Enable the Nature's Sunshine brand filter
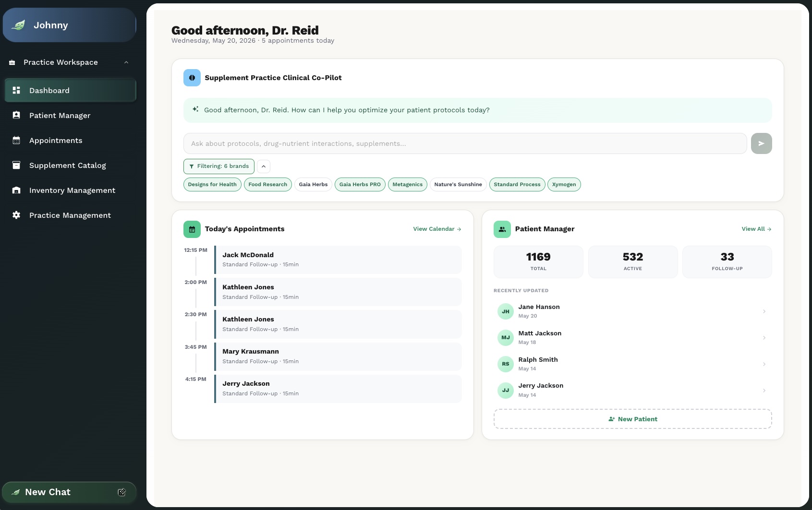 458,185
